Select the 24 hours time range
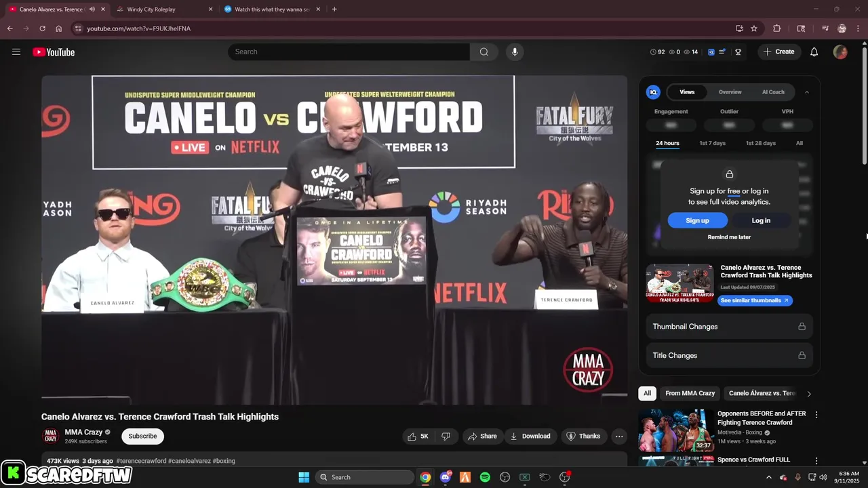 coord(667,143)
